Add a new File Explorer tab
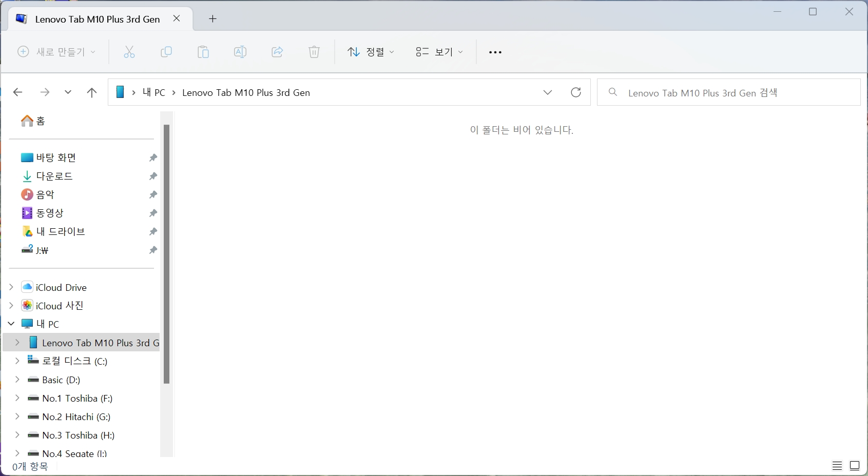 tap(213, 19)
